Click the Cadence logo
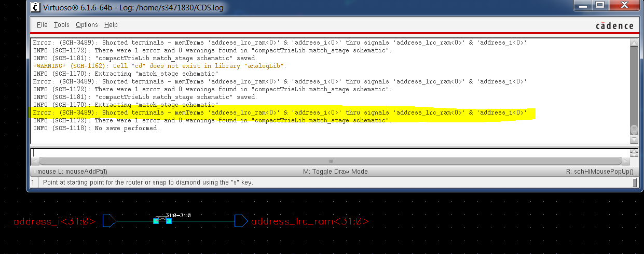This screenshot has width=644, height=254. point(614,26)
